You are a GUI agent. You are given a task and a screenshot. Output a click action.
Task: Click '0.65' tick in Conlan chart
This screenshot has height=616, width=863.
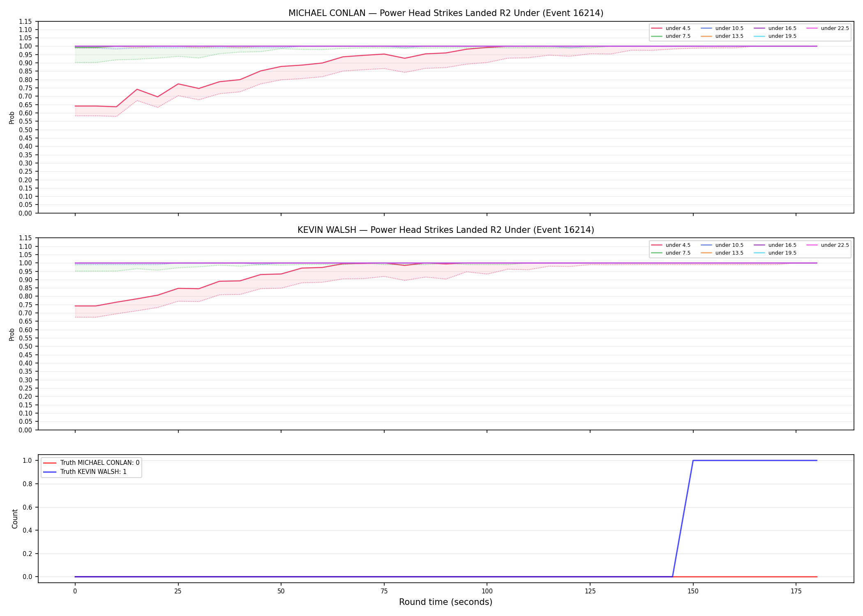pyautogui.click(x=26, y=105)
